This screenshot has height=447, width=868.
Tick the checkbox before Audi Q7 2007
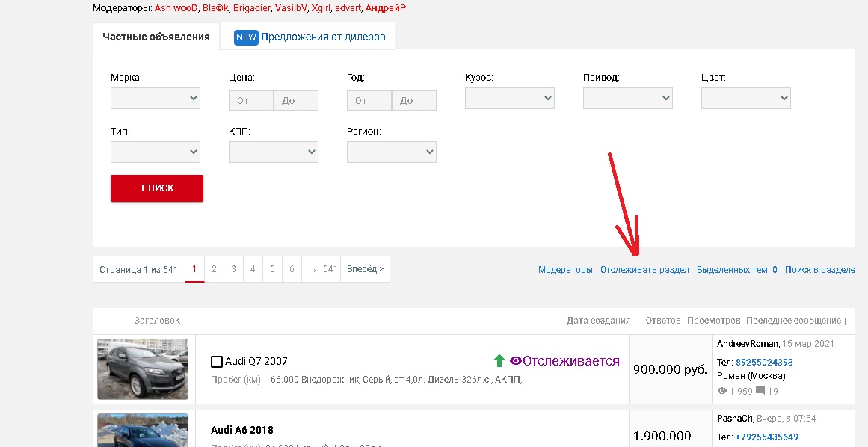pos(217,362)
